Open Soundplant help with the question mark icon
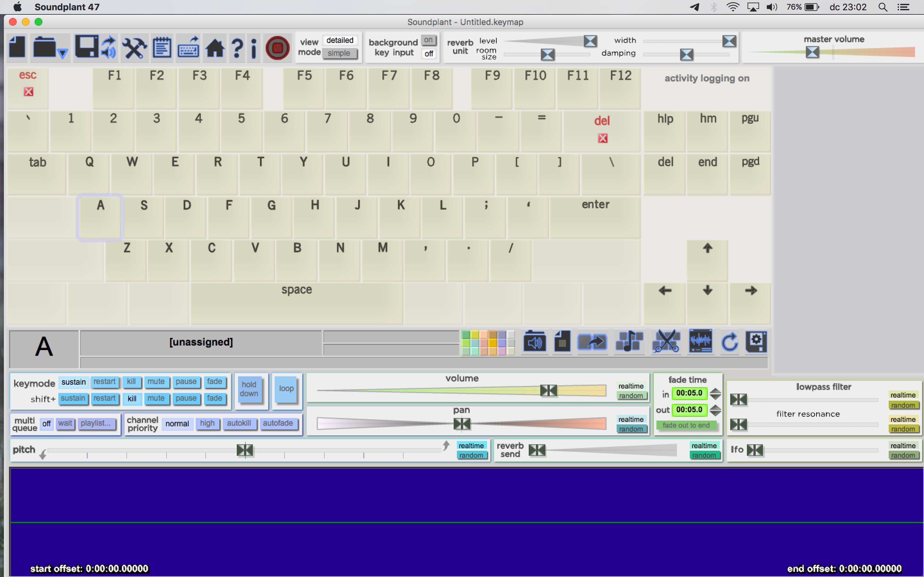924x577 pixels. [237, 48]
